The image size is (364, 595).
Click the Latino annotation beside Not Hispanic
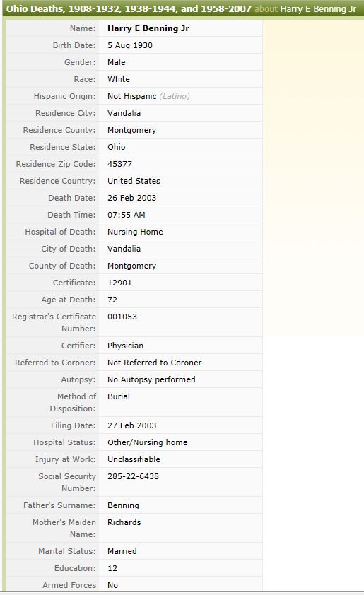(x=175, y=96)
